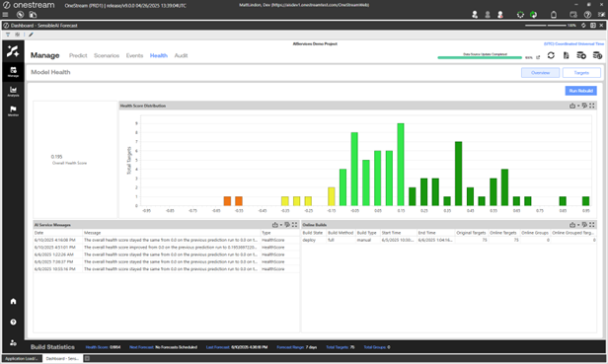
Task: Open the hamburger menu in the OneStream header
Action: pyautogui.click(x=5, y=15)
